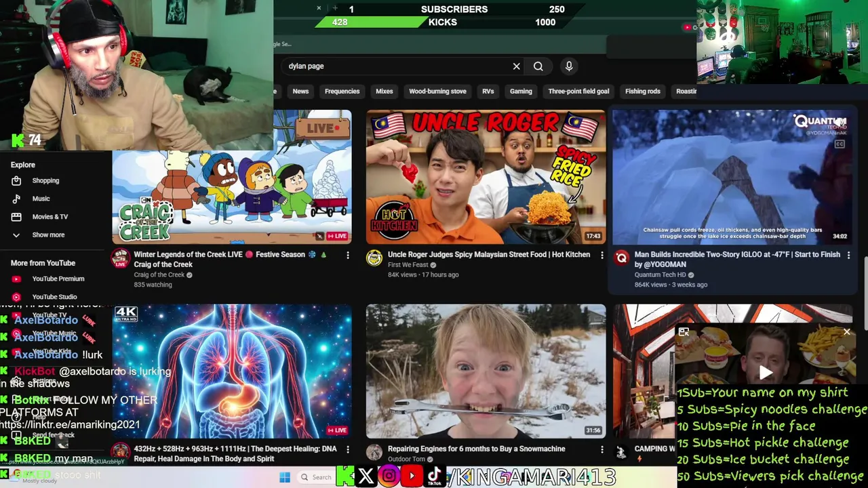Click Outdoor Tom channel name
The image size is (868, 488).
(406, 459)
